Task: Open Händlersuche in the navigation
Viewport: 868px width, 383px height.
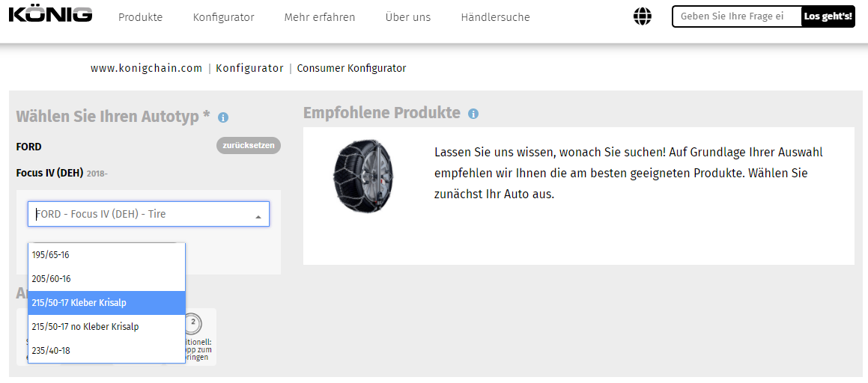Action: coord(495,17)
